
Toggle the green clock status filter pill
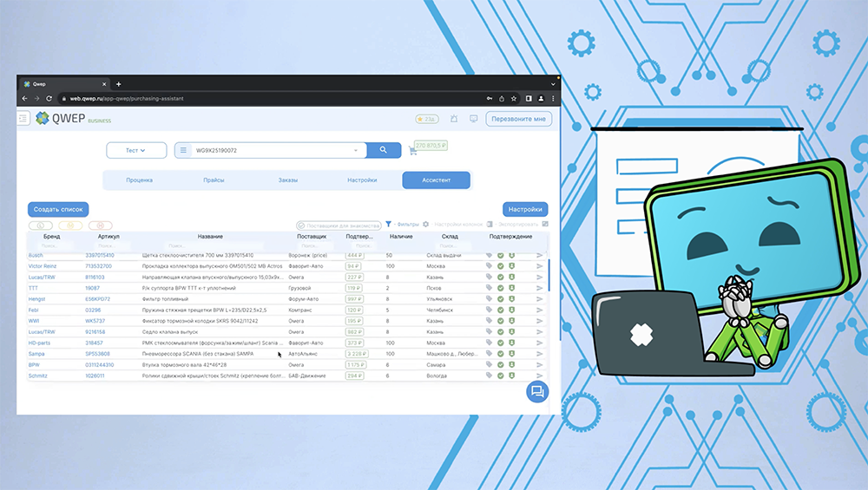point(41,225)
